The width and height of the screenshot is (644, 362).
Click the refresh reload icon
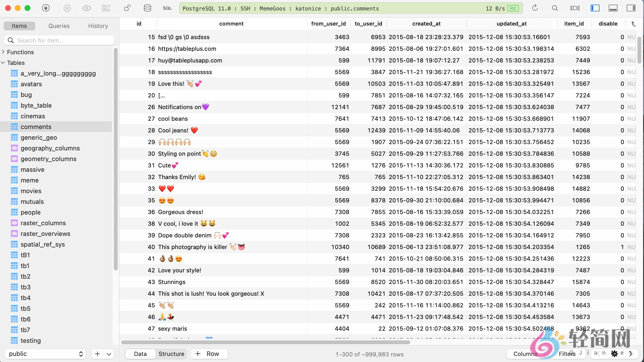point(535,8)
